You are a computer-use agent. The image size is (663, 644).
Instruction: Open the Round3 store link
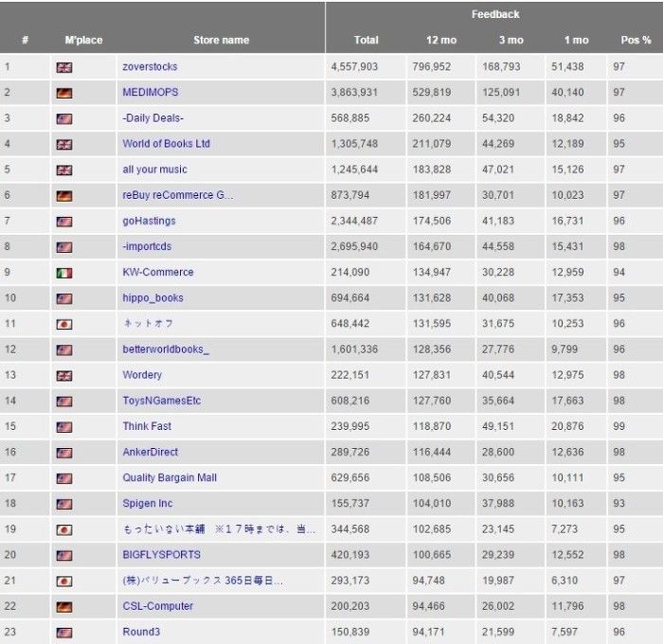point(141,632)
